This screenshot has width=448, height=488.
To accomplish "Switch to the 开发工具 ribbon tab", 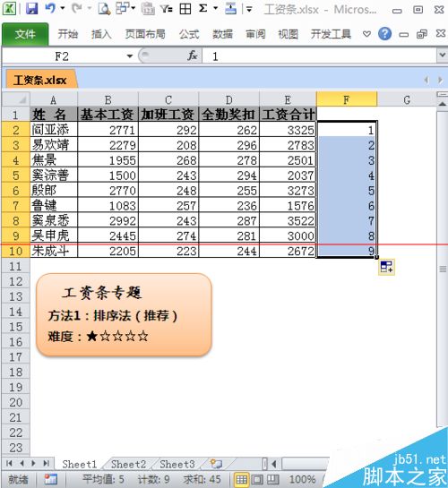I will 331,34.
